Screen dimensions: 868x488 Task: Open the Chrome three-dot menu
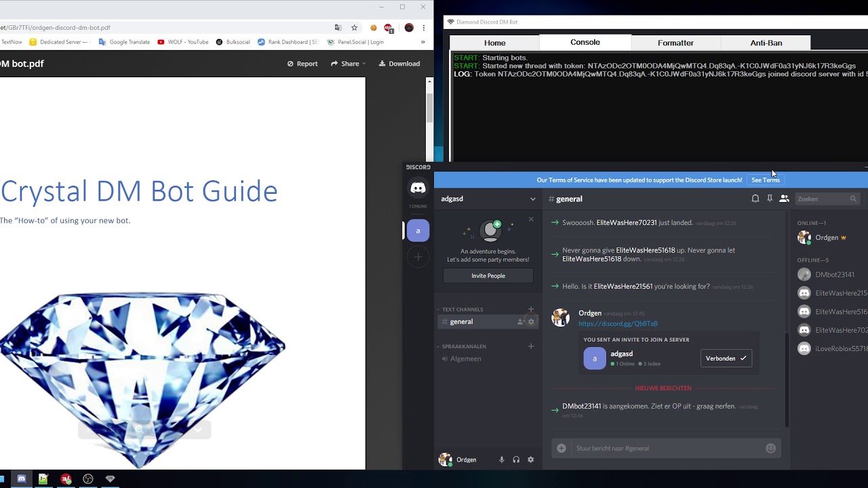point(424,28)
